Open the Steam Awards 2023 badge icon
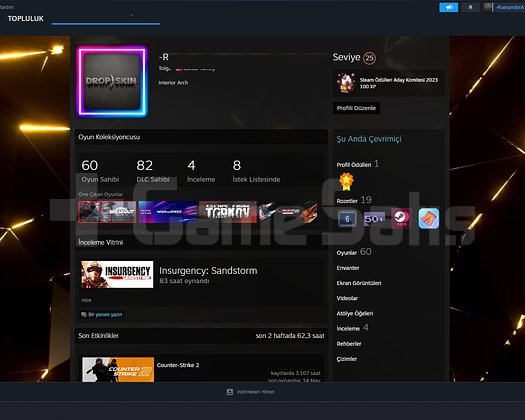 pyautogui.click(x=346, y=83)
